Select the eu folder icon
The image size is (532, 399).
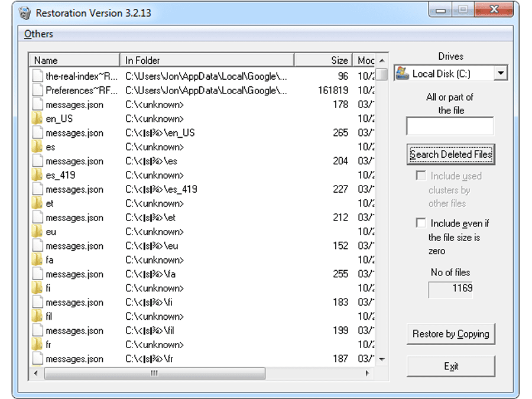37,232
